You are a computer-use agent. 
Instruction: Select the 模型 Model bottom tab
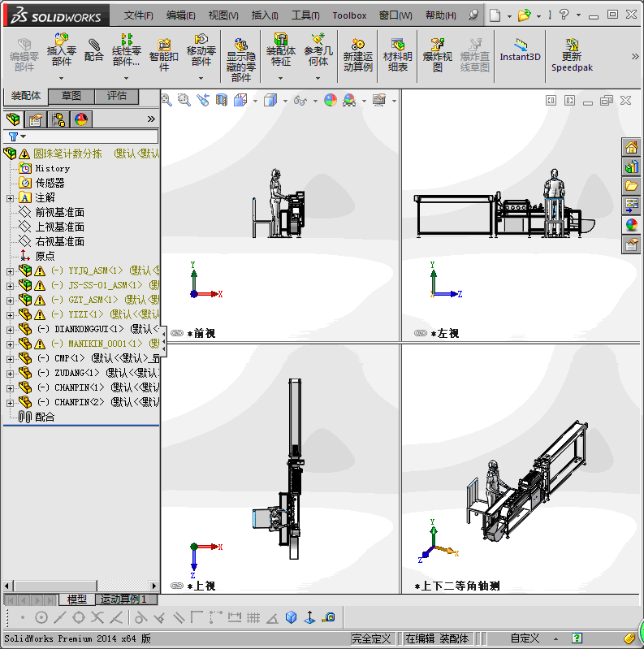tap(77, 599)
